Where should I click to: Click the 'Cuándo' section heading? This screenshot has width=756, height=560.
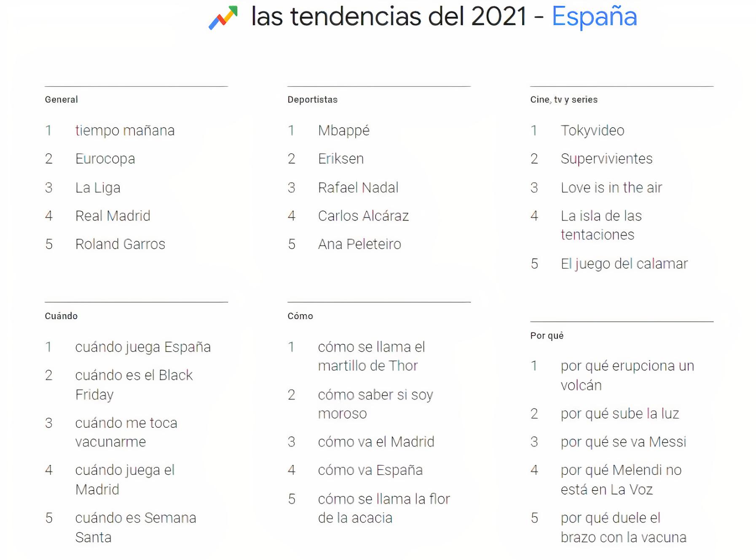pos(61,316)
